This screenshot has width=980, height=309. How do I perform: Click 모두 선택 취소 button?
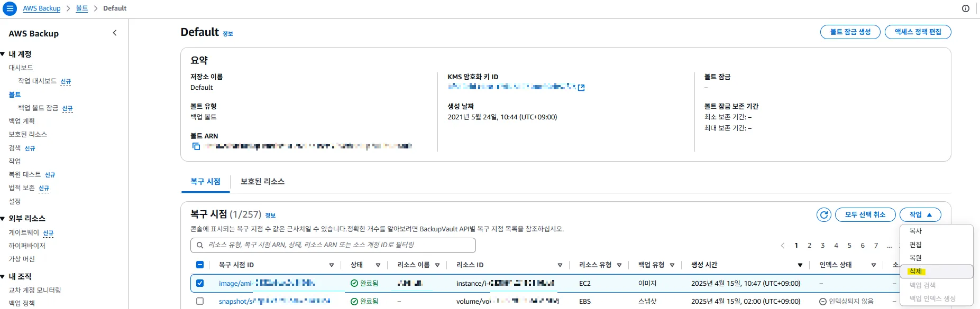point(865,215)
